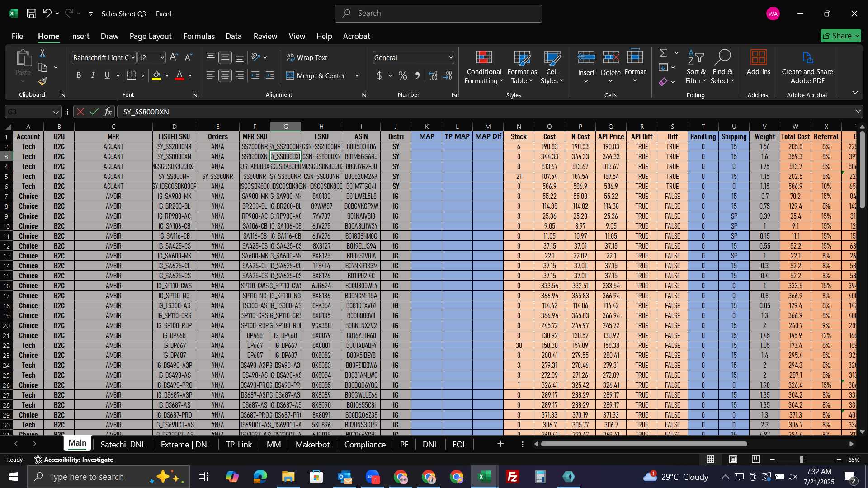The image size is (868, 488).
Task: Cancel formula entry with the X icon
Action: tap(80, 112)
